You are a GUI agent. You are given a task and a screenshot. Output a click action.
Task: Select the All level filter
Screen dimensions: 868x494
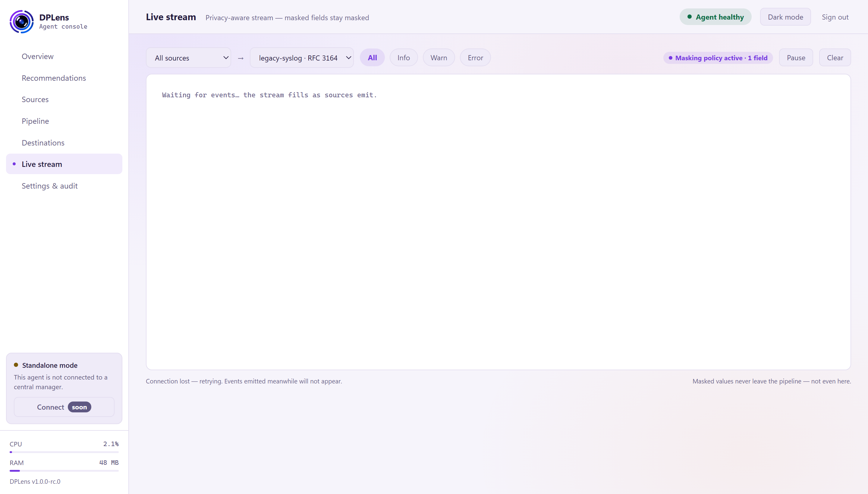[x=372, y=58]
